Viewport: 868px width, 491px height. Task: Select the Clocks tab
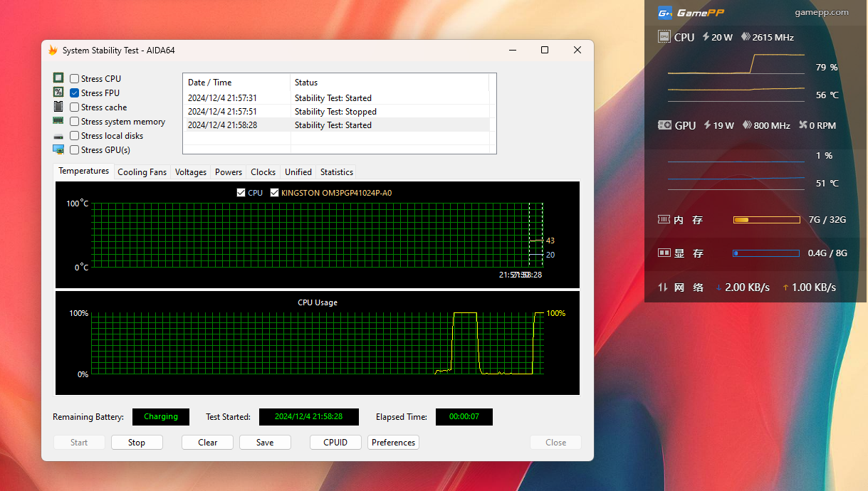(x=263, y=172)
